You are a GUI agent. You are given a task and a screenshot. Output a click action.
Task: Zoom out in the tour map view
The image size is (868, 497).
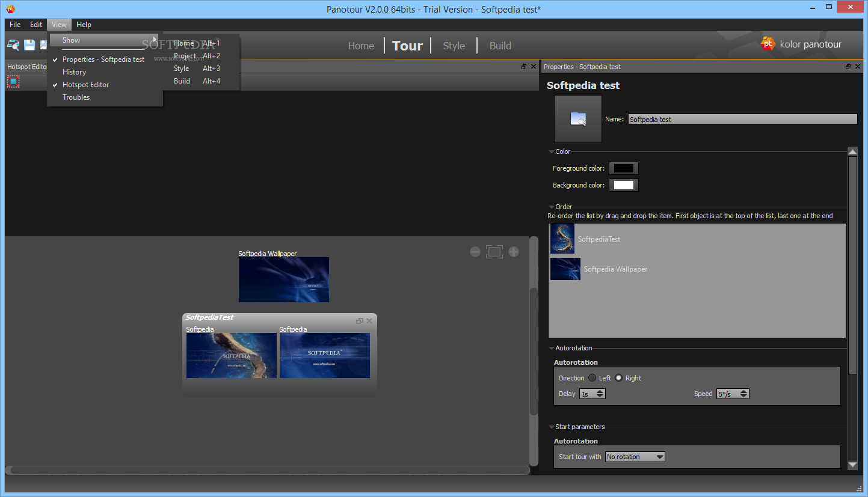[475, 252]
